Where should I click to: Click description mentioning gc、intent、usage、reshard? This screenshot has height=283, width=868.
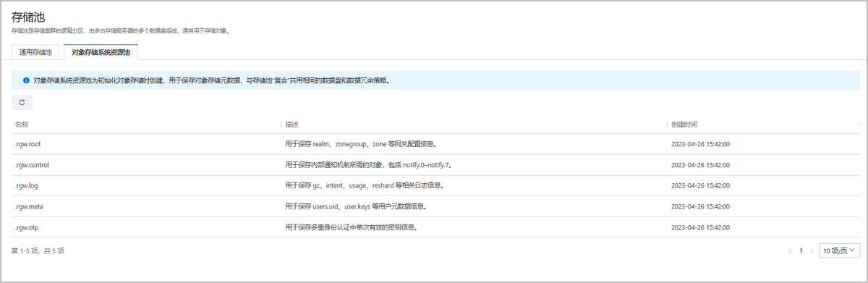[x=365, y=185]
